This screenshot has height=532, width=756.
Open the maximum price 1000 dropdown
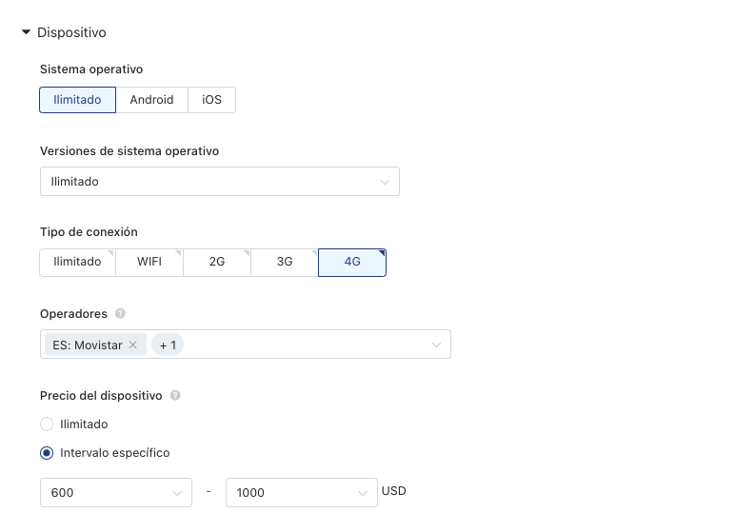301,492
